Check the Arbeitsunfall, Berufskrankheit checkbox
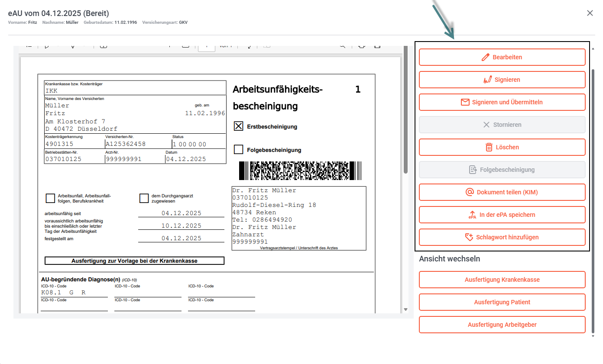Image resolution: width=603 pixels, height=364 pixels. click(x=50, y=198)
